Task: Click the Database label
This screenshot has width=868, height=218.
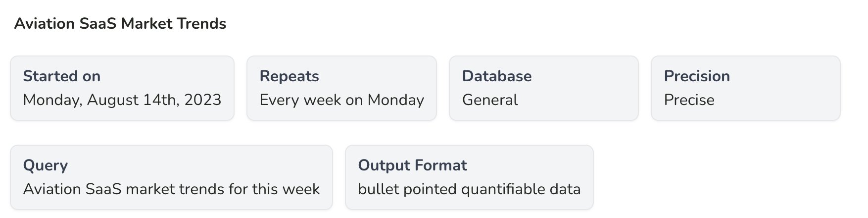Action: [x=496, y=76]
